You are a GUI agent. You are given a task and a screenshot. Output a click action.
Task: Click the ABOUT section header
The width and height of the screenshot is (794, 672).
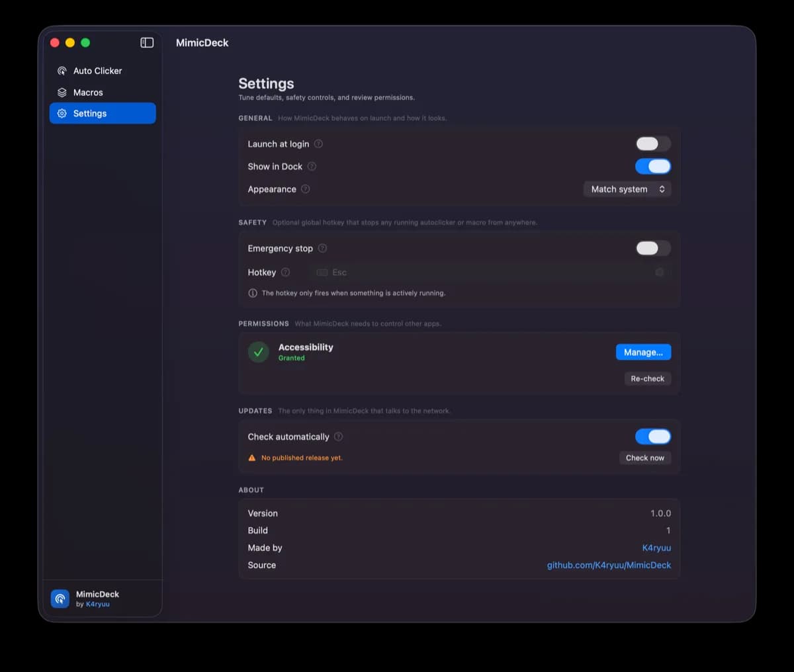pos(251,490)
